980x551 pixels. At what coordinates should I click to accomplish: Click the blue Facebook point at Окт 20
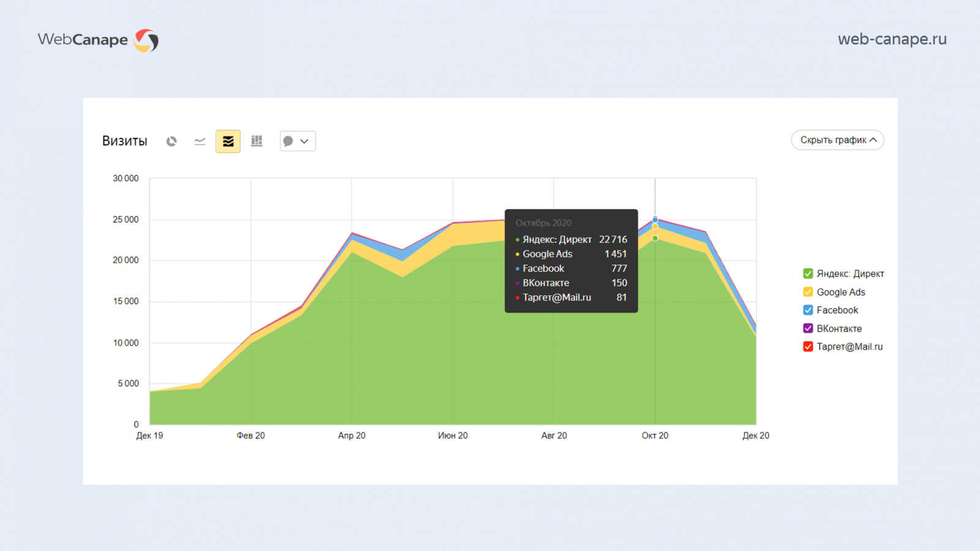pos(655,220)
